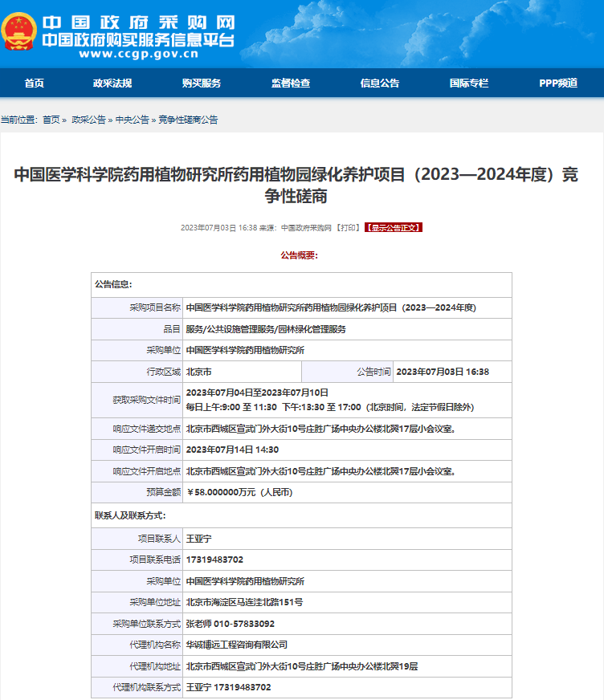Click the main announcement title heading
Screen dimensions: 604x700
296,185
